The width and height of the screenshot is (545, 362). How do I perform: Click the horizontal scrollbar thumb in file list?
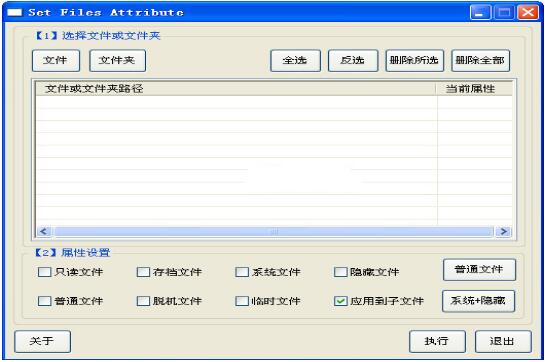tap(274, 231)
